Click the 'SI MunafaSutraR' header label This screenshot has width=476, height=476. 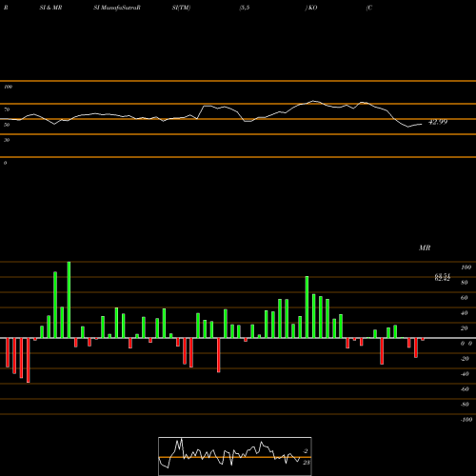117,8
